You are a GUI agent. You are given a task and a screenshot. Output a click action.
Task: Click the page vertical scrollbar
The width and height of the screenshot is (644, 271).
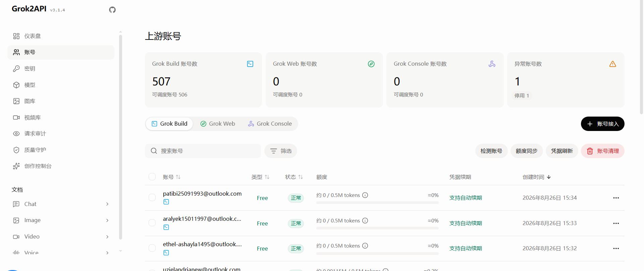click(x=642, y=57)
